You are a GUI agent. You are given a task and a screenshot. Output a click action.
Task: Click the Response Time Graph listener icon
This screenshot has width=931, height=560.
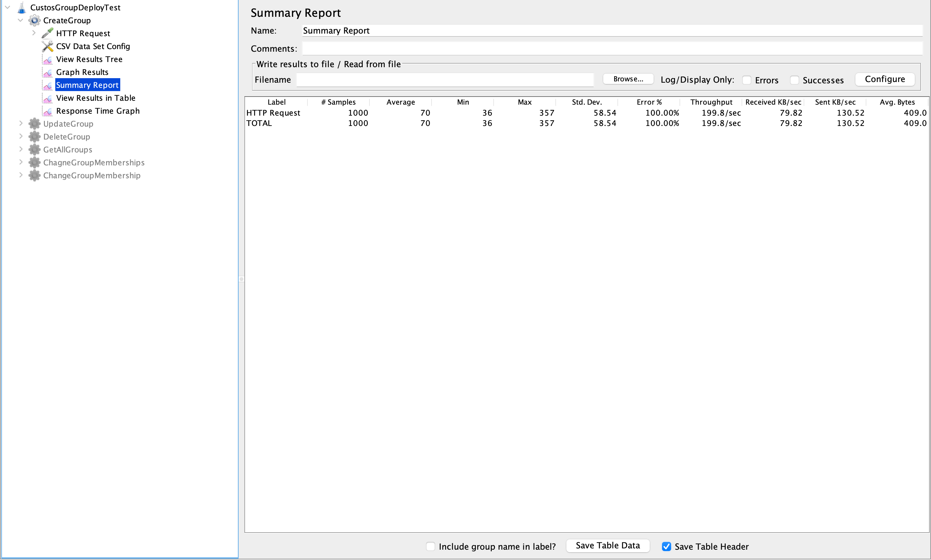pyautogui.click(x=48, y=111)
